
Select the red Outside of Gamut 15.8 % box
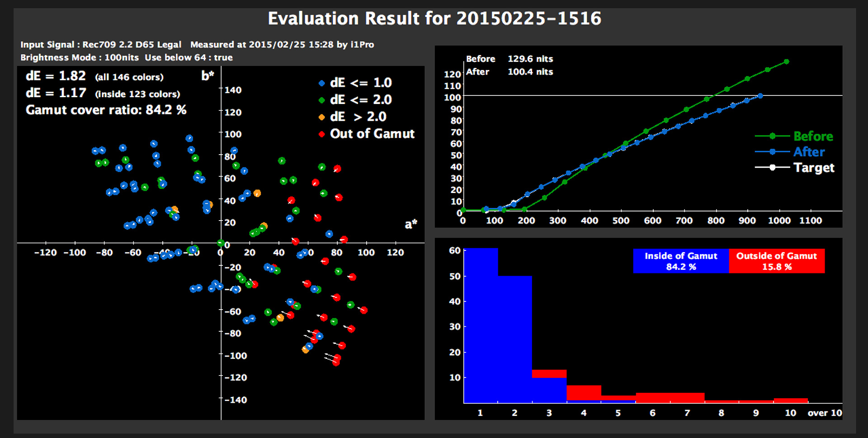[x=777, y=261]
